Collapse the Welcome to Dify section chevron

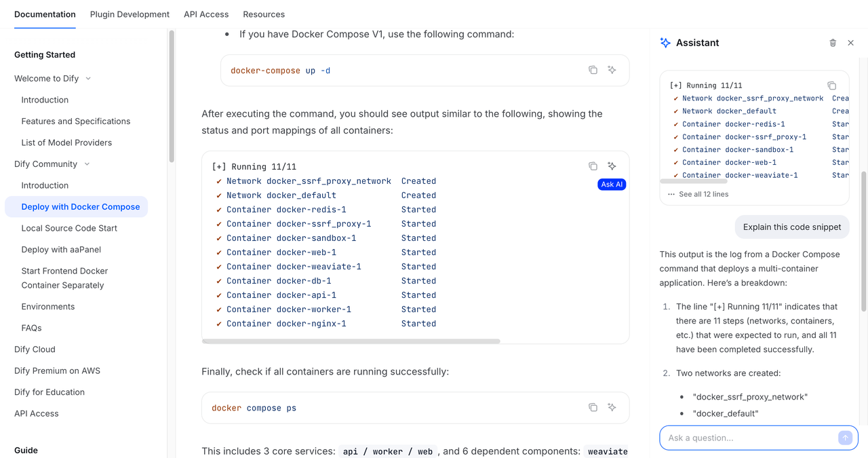coord(88,79)
